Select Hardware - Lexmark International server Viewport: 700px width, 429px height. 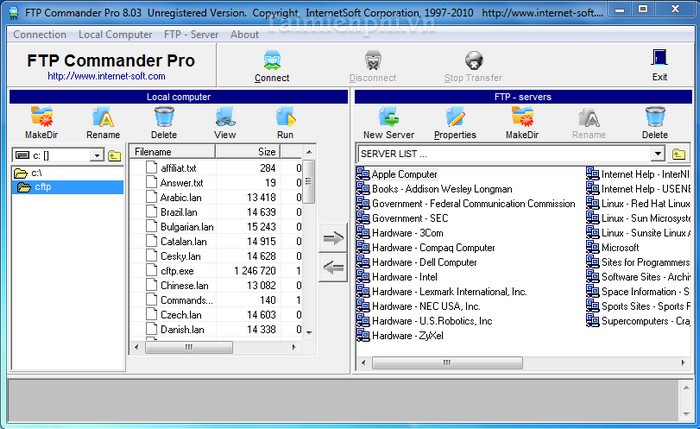pos(442,292)
